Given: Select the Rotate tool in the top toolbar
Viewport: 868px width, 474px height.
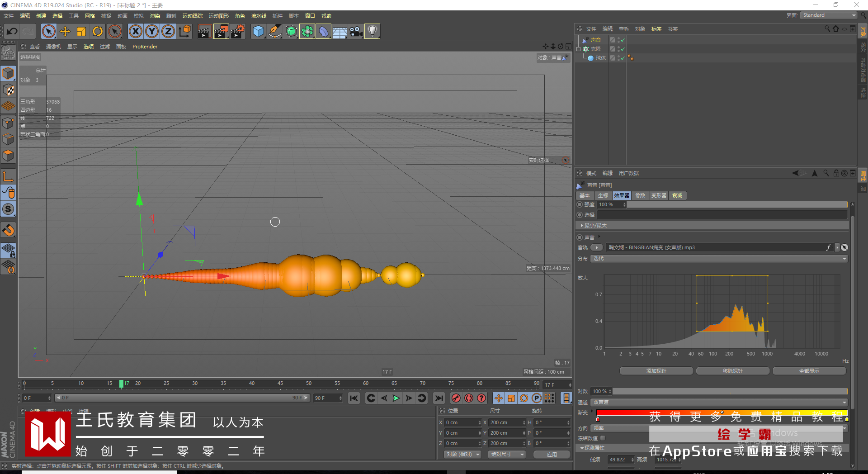Looking at the screenshot, I should (98, 31).
